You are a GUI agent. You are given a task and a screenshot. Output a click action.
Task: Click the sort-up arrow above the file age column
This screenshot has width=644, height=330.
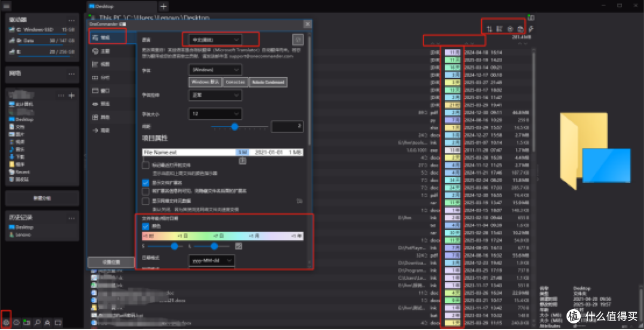click(432, 44)
